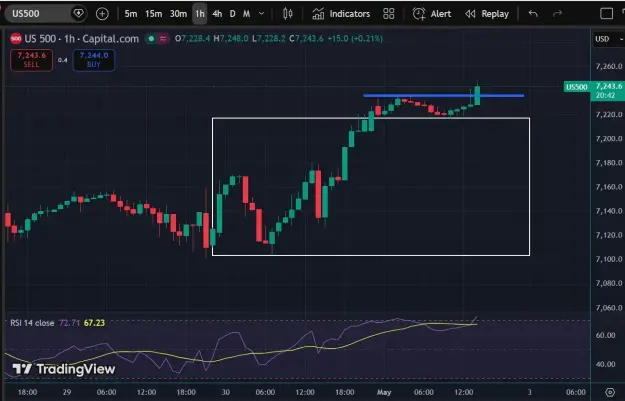
Task: Click the diamond icon in symbol box
Action: 79,14
